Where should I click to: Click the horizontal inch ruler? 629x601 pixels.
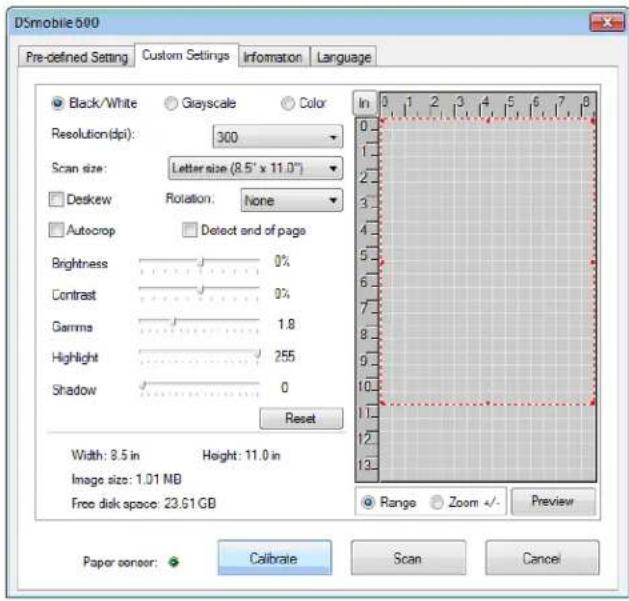[487, 106]
